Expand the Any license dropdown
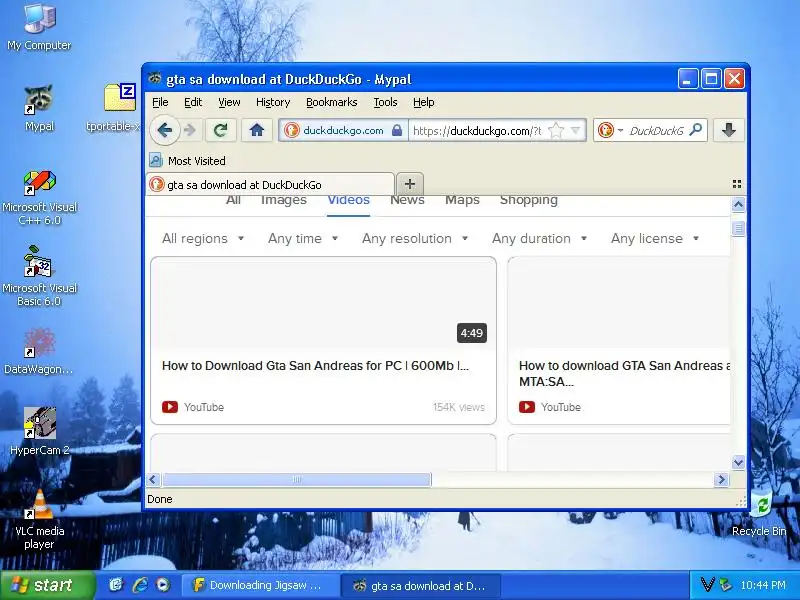Image resolution: width=800 pixels, height=600 pixels. pos(655,238)
